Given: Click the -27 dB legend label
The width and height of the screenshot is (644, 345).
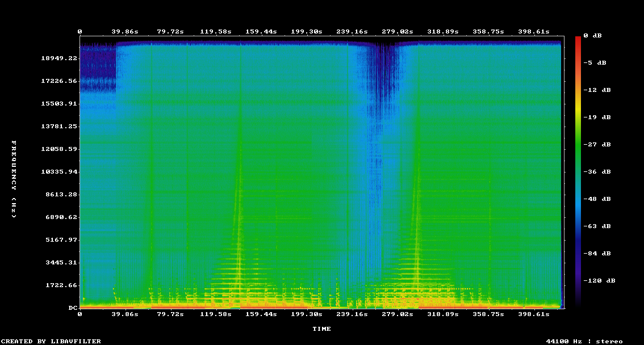Looking at the screenshot, I should [598, 144].
